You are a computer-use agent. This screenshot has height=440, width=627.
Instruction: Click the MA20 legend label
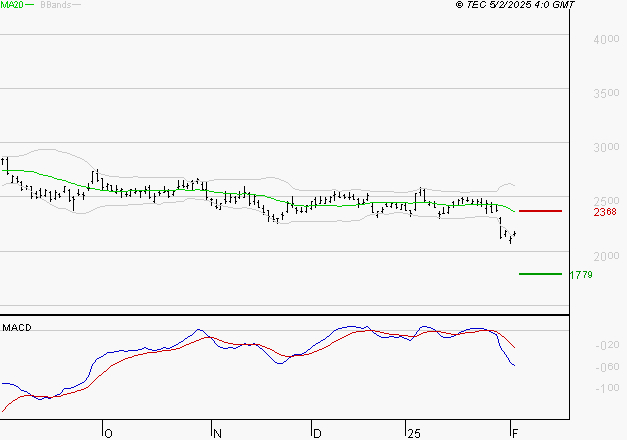pyautogui.click(x=12, y=5)
